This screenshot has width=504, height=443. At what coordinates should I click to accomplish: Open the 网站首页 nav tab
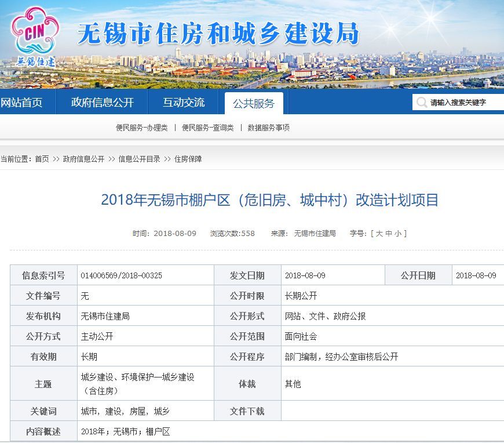tap(21, 102)
